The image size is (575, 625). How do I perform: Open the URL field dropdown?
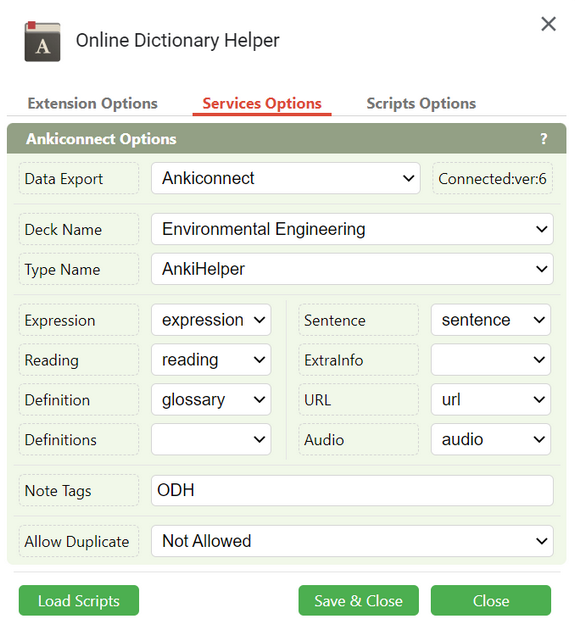tap(491, 399)
